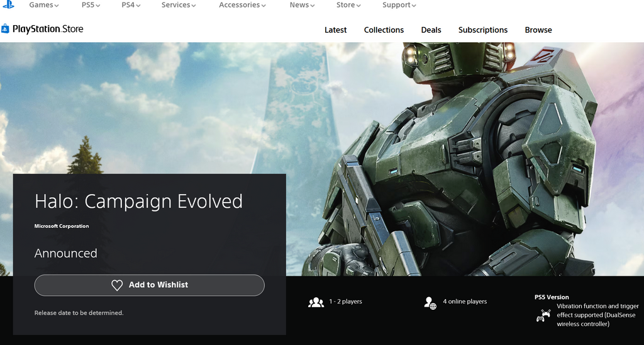
Task: Click the vibration function and trigger effect text
Action: tap(597, 315)
